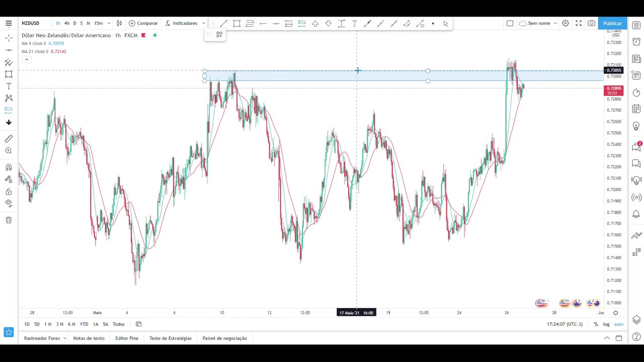Select the 1h timeframe
The width and height of the screenshot is (644, 362).
[58, 23]
